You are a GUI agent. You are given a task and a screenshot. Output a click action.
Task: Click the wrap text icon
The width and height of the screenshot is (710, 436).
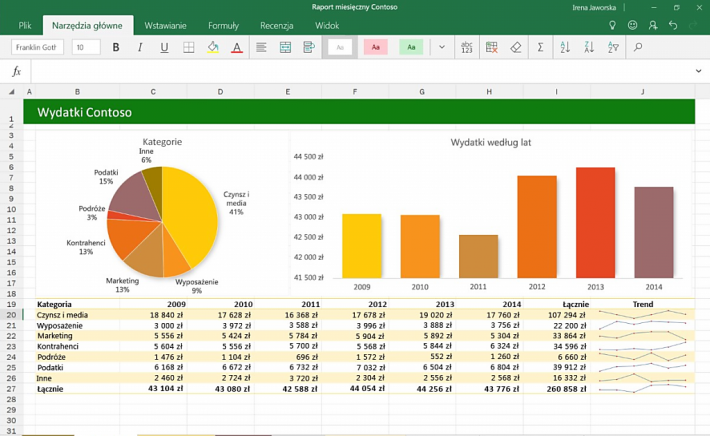click(309, 47)
